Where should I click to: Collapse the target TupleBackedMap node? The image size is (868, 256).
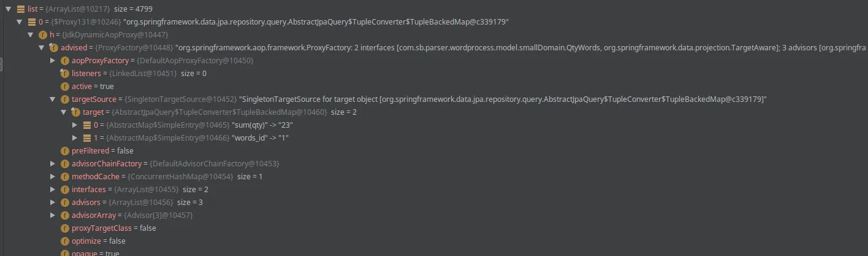tap(63, 112)
